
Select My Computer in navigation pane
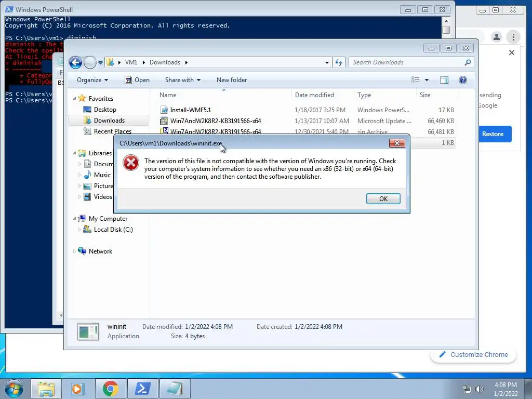pos(108,219)
